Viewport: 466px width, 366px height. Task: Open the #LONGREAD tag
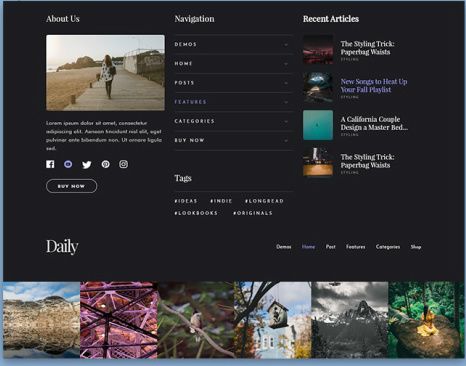click(x=264, y=201)
